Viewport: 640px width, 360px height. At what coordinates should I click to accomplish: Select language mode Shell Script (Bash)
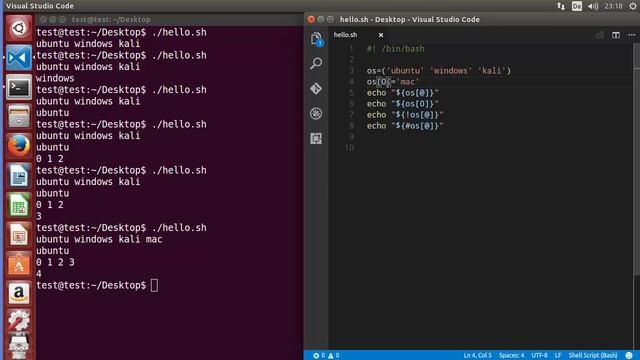[593, 355]
